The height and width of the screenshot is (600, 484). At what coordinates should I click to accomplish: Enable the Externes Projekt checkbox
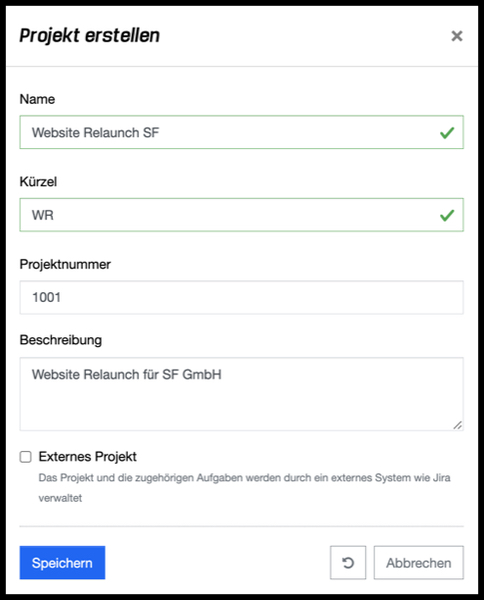point(26,457)
